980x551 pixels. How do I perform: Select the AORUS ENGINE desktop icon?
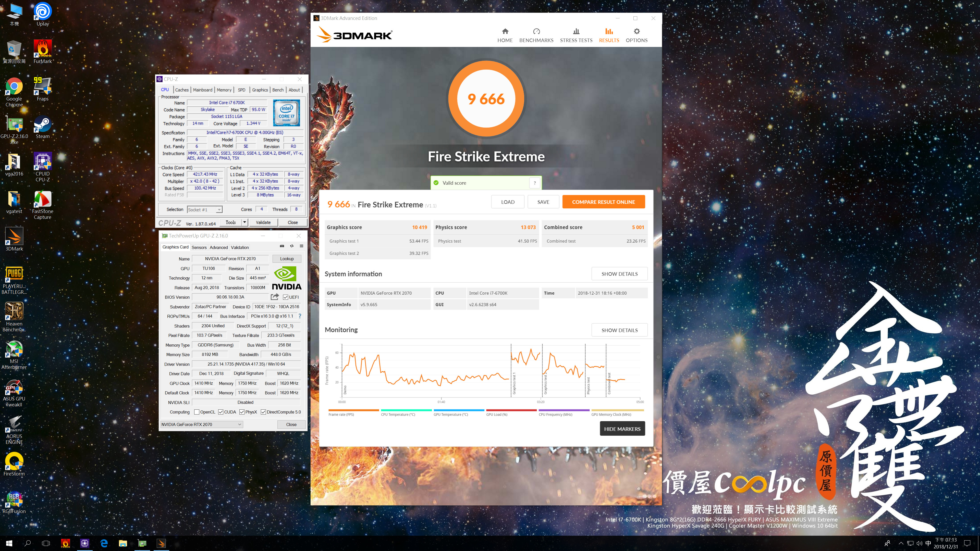click(x=14, y=430)
